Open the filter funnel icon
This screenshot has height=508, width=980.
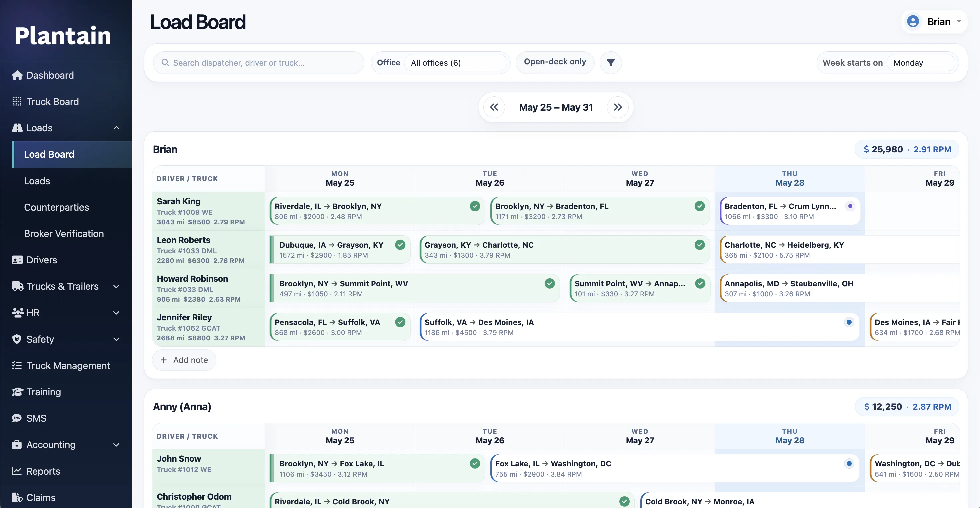[610, 62]
